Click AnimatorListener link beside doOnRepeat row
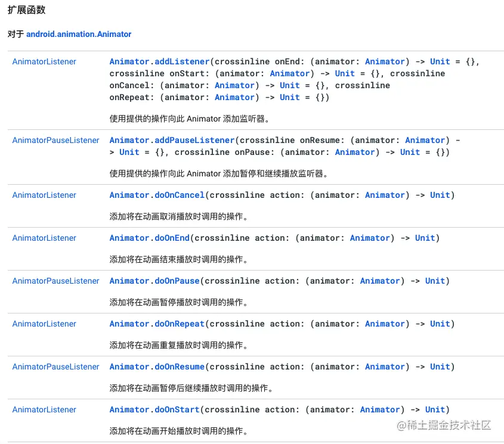Screen dimensions: 504x444 click(x=44, y=324)
